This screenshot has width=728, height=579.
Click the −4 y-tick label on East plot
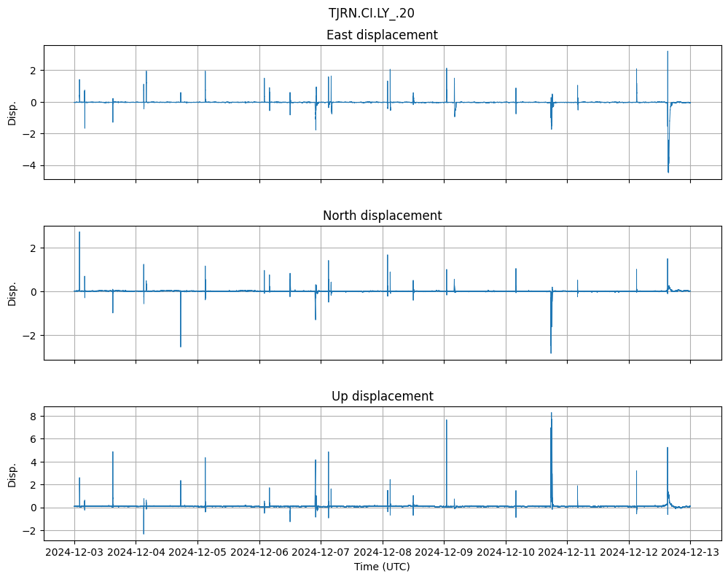pyautogui.click(x=29, y=165)
